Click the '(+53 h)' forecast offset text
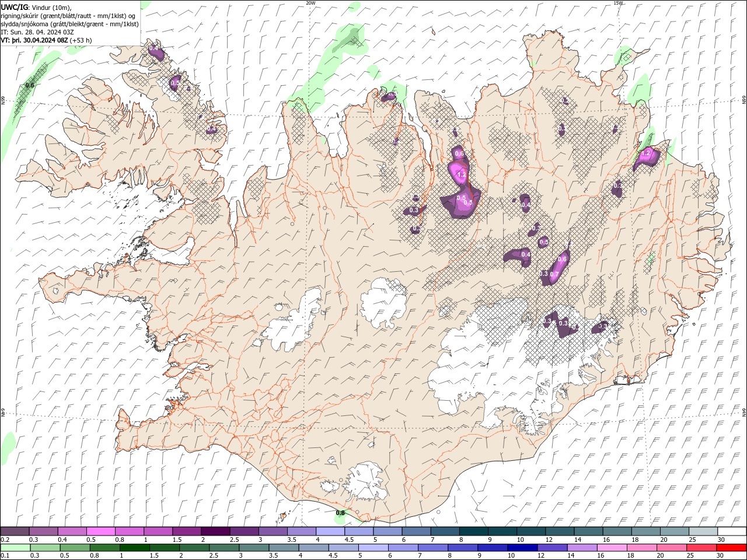747x560 pixels. pyautogui.click(x=81, y=40)
